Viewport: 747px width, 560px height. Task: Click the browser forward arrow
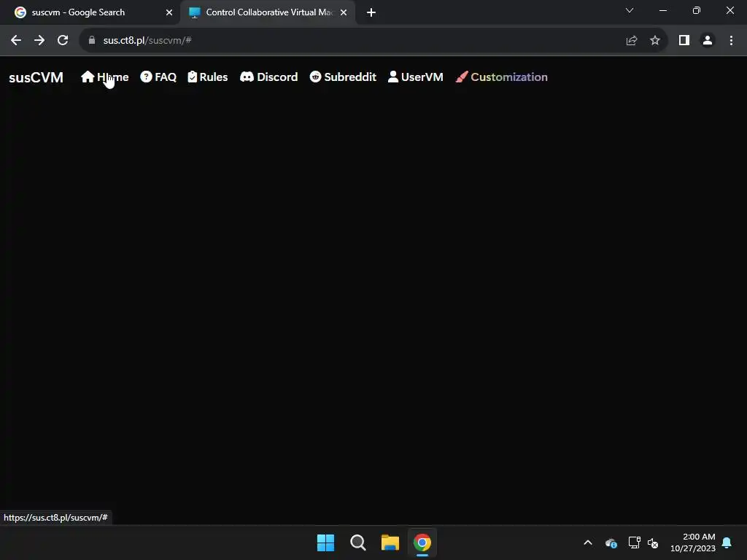(x=39, y=41)
